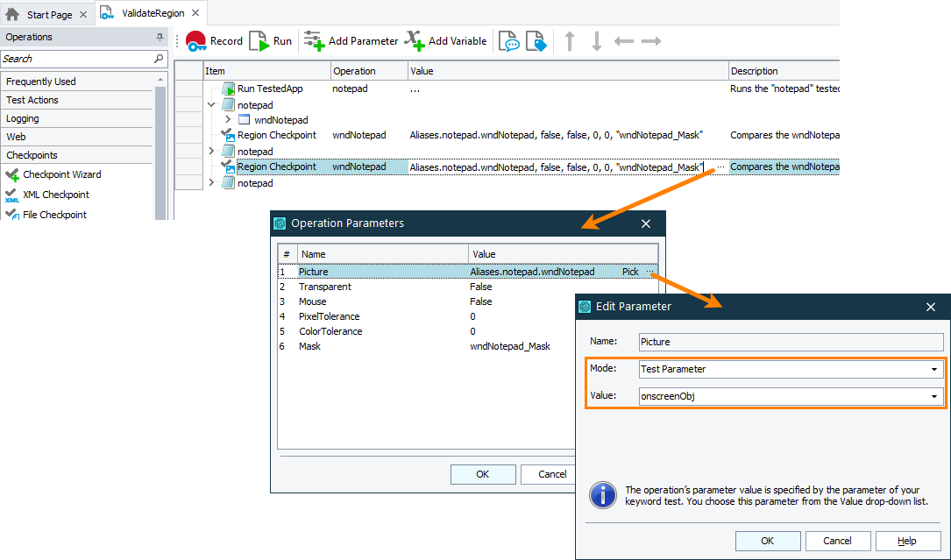The image size is (951, 560).
Task: Select the File Checkpoint icon
Action: tap(12, 214)
